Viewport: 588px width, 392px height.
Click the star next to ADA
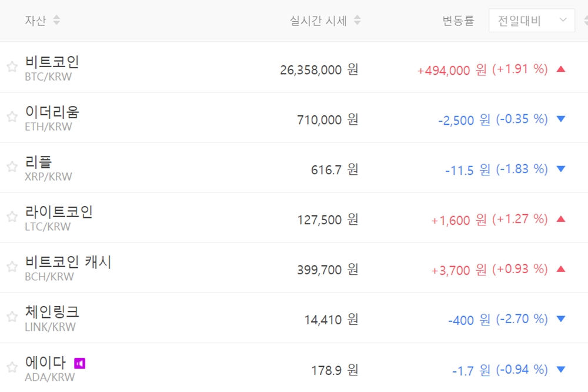click(x=12, y=368)
